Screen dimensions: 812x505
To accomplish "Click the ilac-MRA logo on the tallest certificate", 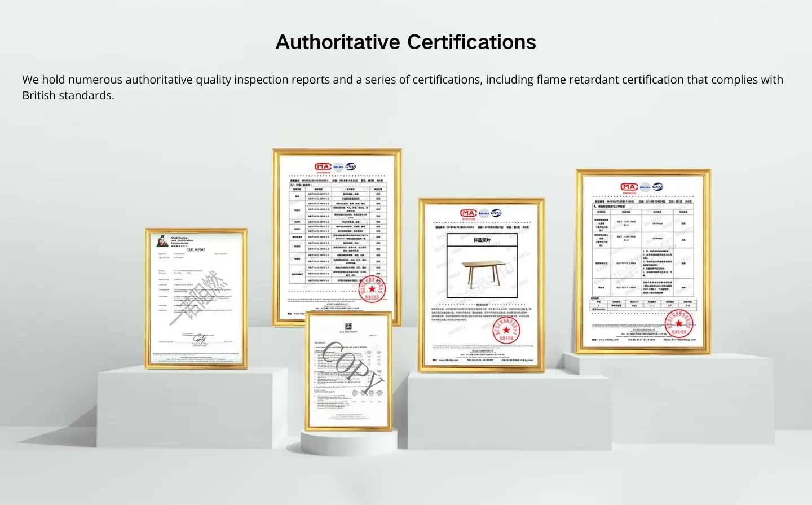I will point(338,167).
